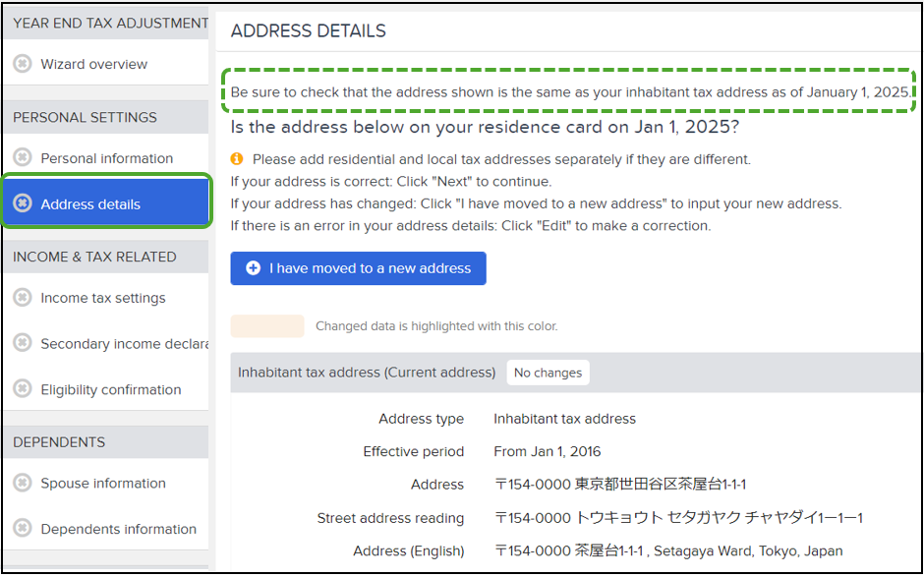Click the icon beside Secondary income declaration
The height and width of the screenshot is (577, 924).
pyautogui.click(x=23, y=344)
